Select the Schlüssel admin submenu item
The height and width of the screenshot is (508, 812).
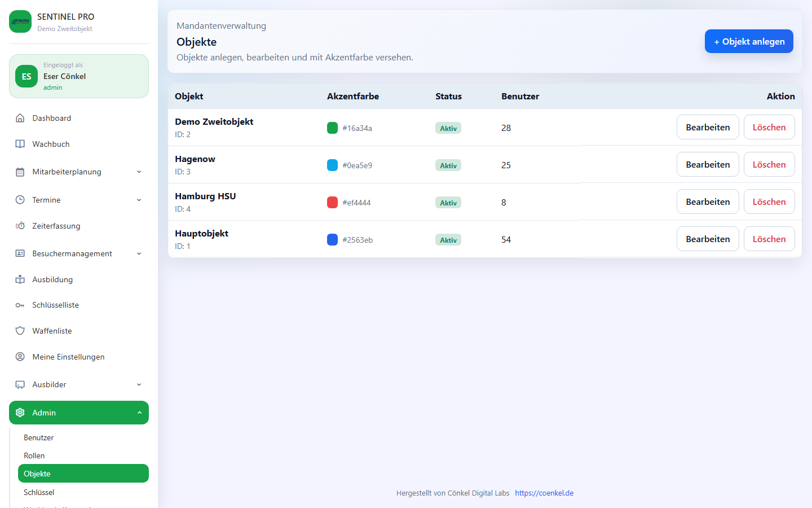[x=39, y=492]
